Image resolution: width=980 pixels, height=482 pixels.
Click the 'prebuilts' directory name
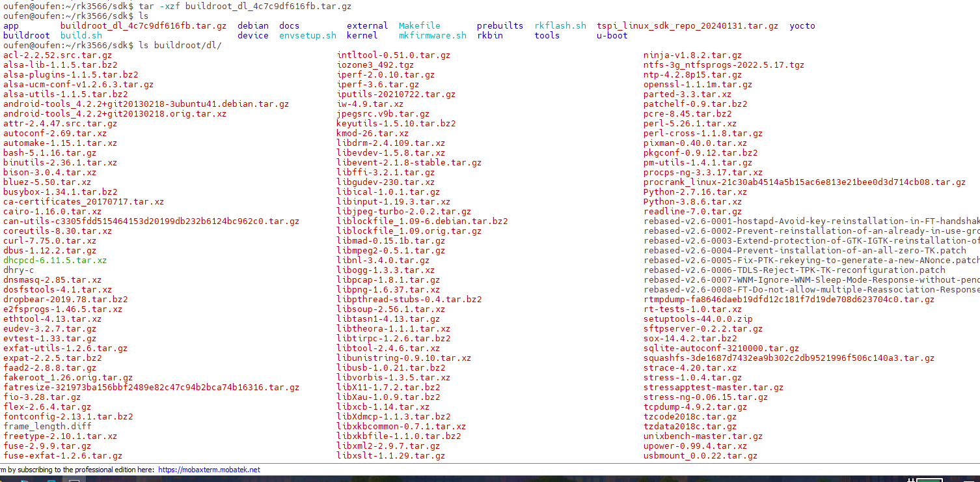[x=500, y=26]
